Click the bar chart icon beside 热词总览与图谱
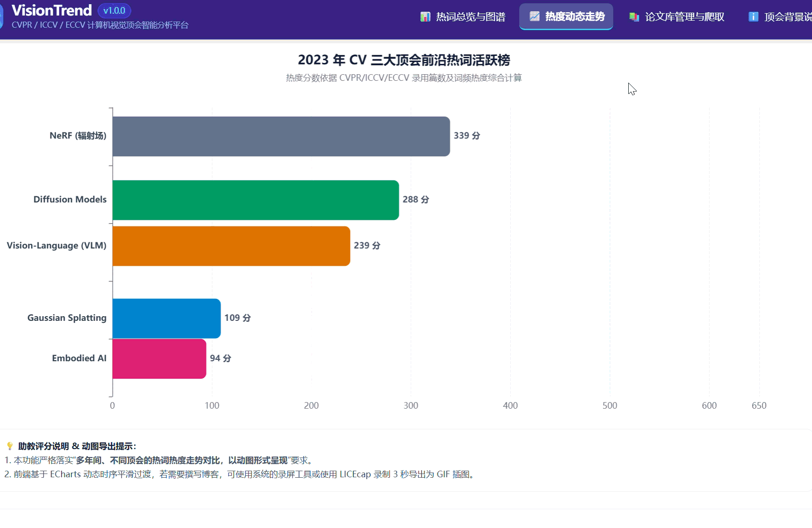 pos(425,17)
